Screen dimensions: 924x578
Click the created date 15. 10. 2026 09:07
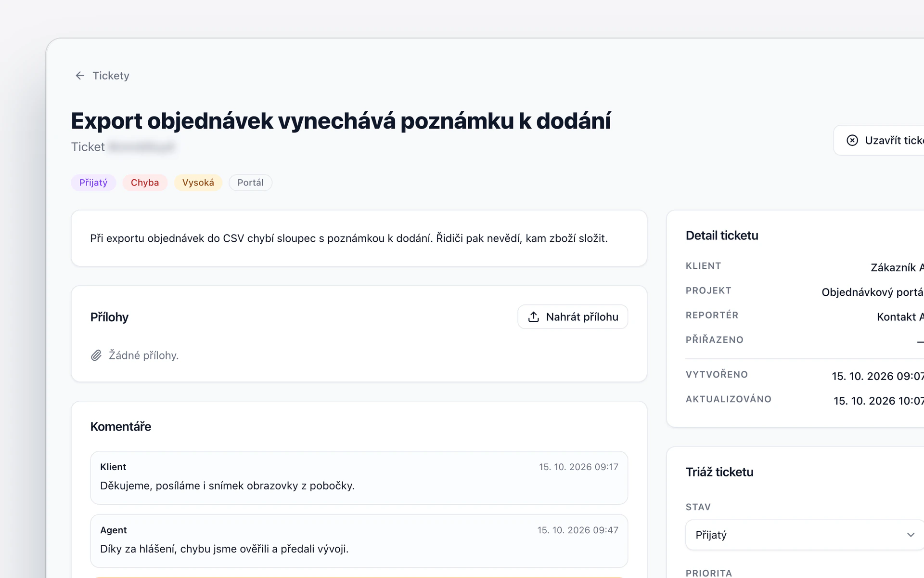tap(878, 376)
